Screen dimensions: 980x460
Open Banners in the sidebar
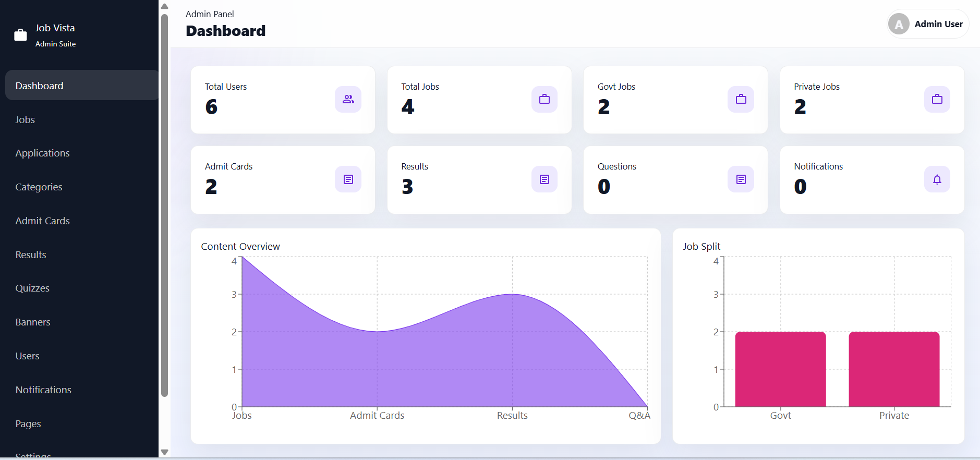click(82, 322)
